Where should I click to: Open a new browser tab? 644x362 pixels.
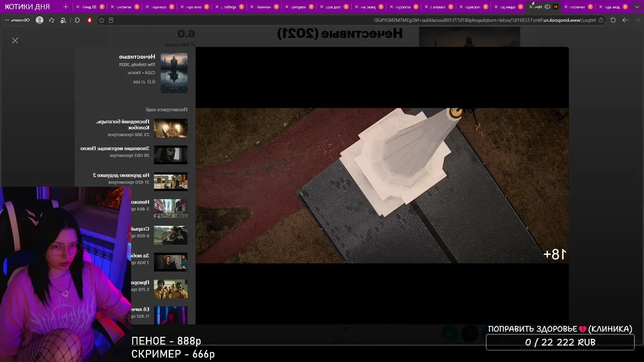[x=65, y=7]
